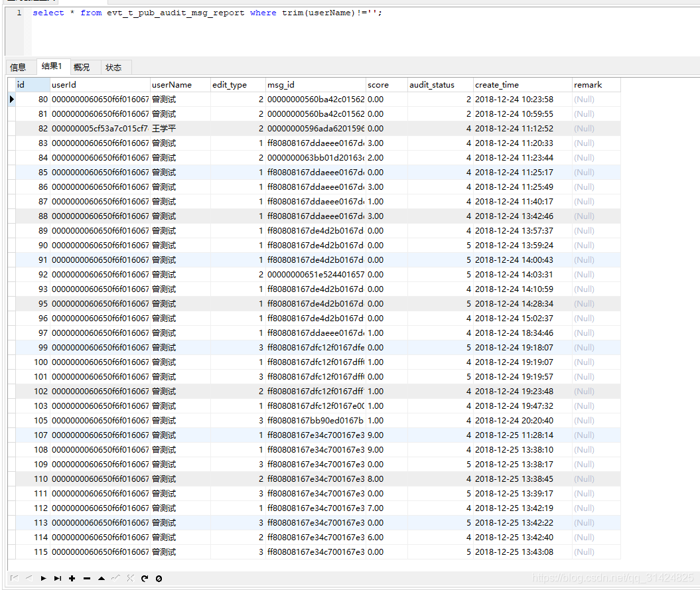This screenshot has width=700, height=590.
Task: Click inside the SQL query editor text
Action: coord(207,13)
